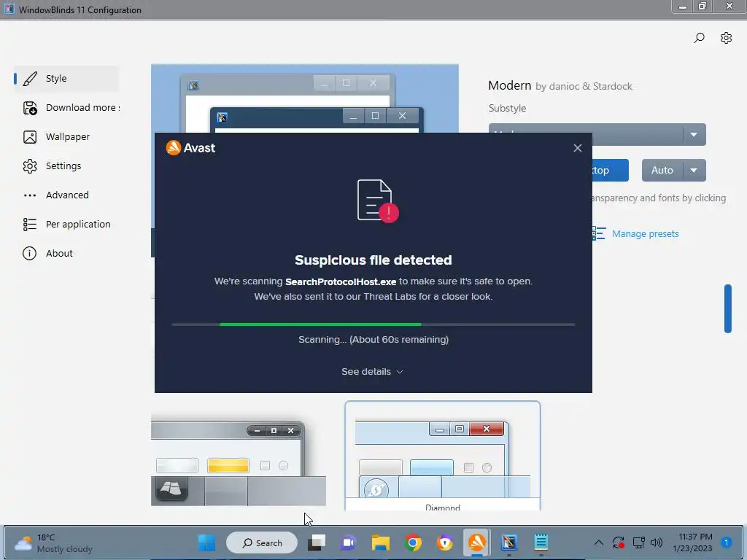Open the Auto dropdown arrow
Viewport: 747px width, 560px height.
point(694,170)
